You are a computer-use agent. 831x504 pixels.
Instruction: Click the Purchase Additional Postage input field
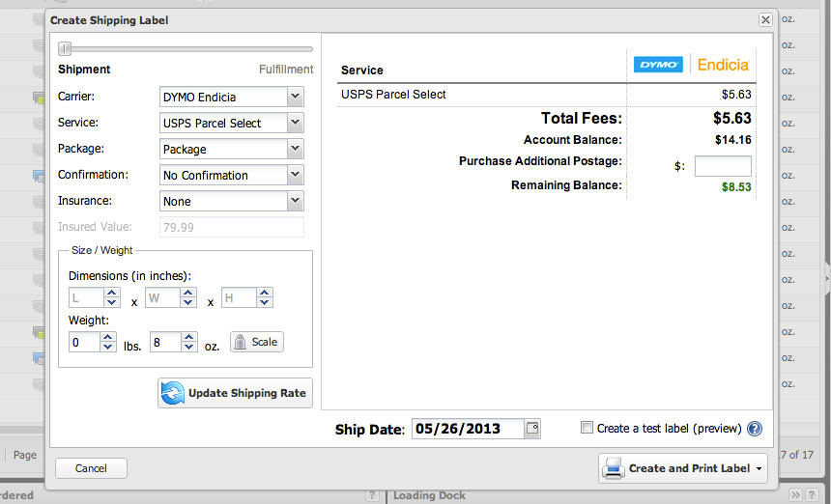tap(723, 166)
